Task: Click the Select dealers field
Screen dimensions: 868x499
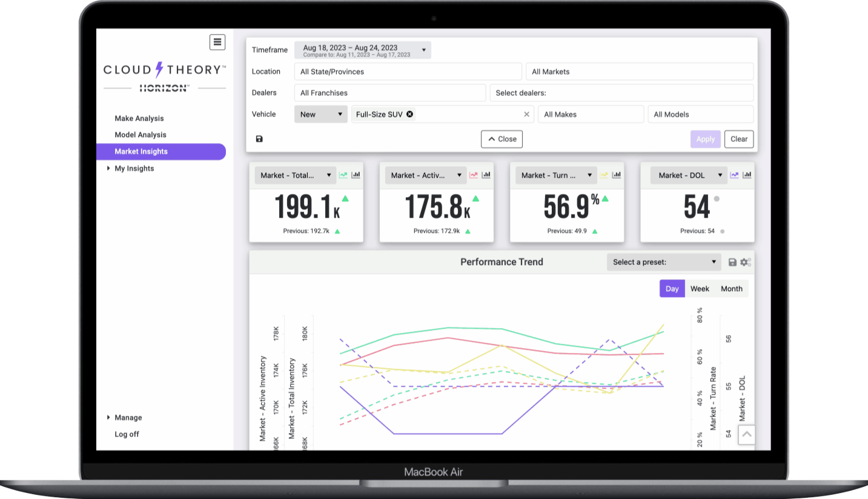Action: click(622, 93)
